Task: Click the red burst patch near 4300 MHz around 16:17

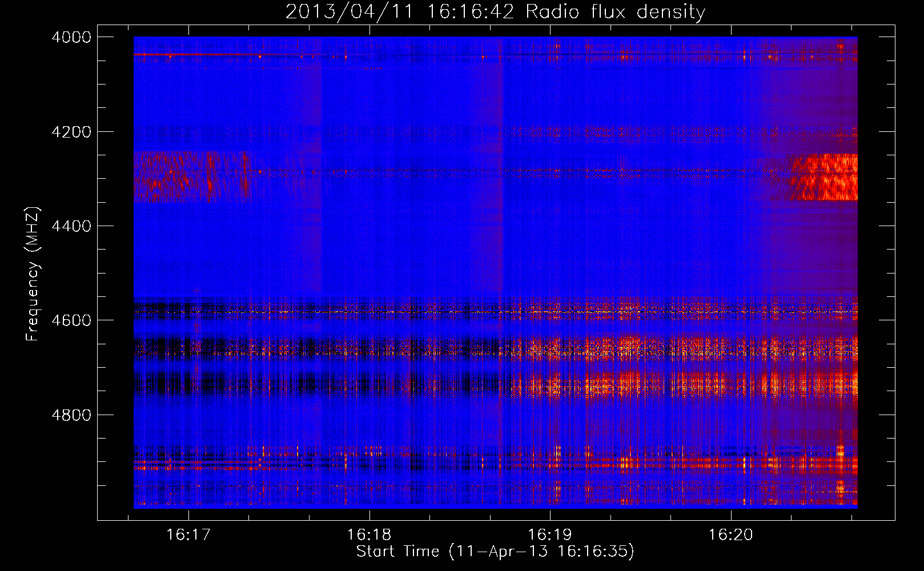Action: [192, 177]
